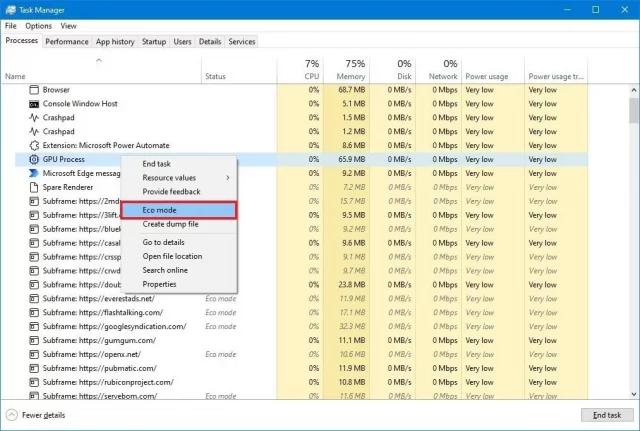
Task: Switch to the Performance tab
Action: pos(67,42)
